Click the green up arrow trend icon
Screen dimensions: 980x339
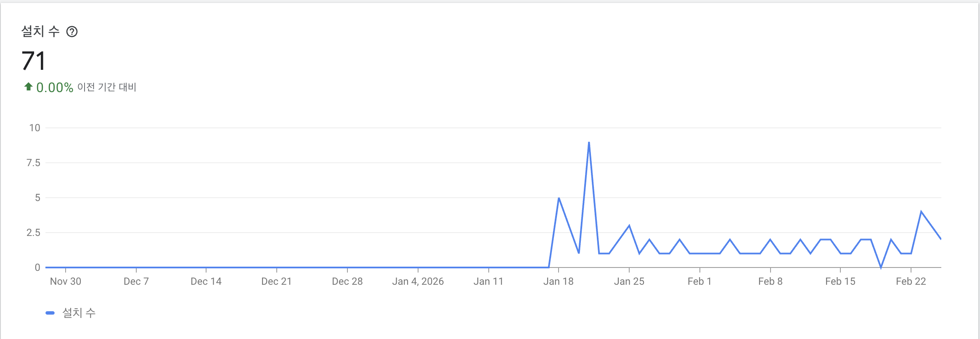pyautogui.click(x=28, y=87)
